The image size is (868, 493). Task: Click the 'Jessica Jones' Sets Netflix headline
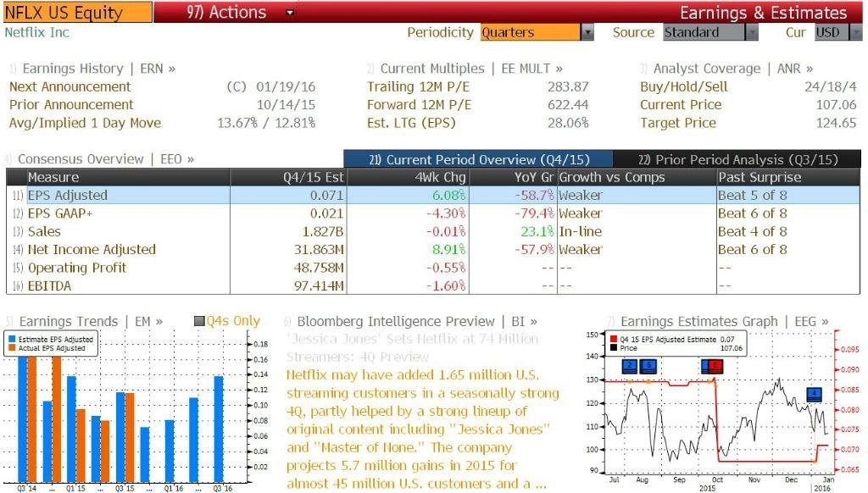point(413,347)
